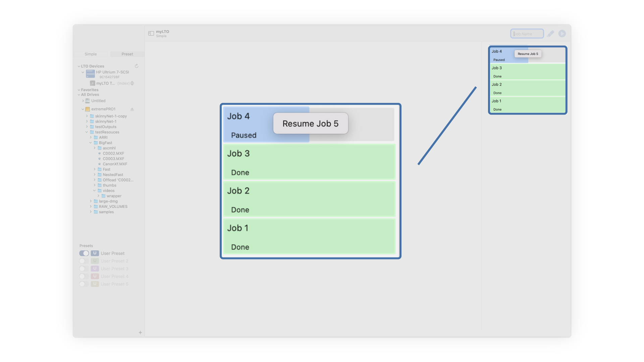This screenshot has height=362, width=644.
Task: Click the myLTO tape cartridge icon
Action: pos(93,83)
